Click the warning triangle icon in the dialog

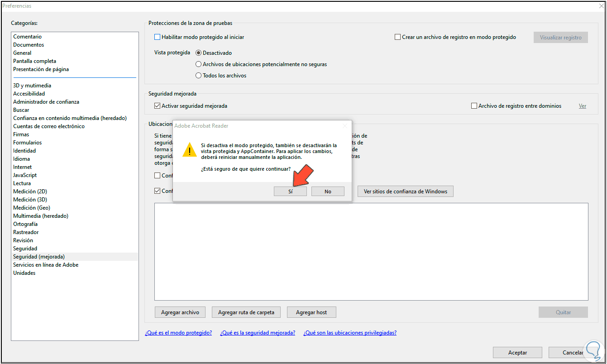click(189, 149)
